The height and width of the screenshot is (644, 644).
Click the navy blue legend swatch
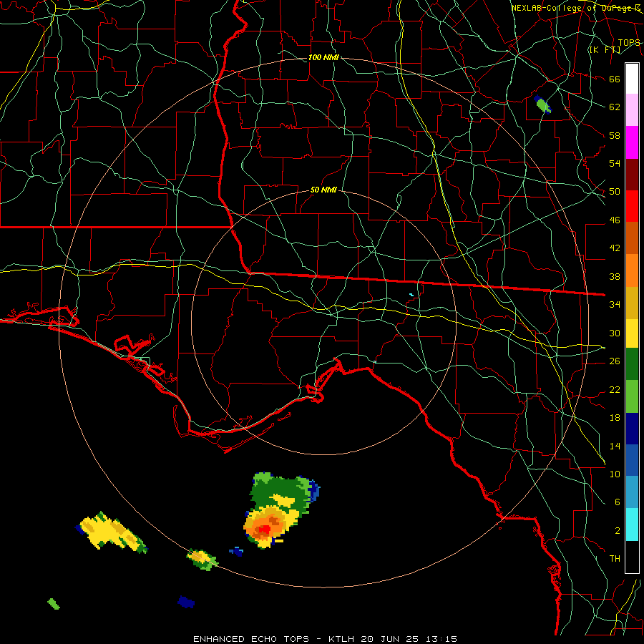coord(632,429)
